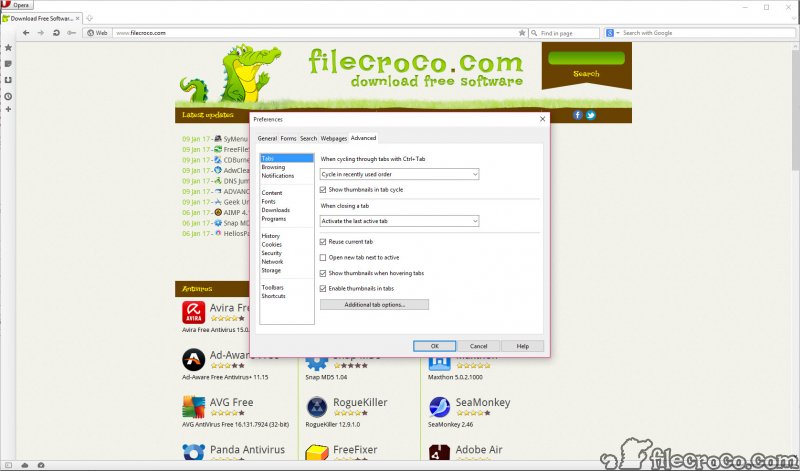The height and width of the screenshot is (471, 800).
Task: Click the wand password key icon
Action: 71,33
